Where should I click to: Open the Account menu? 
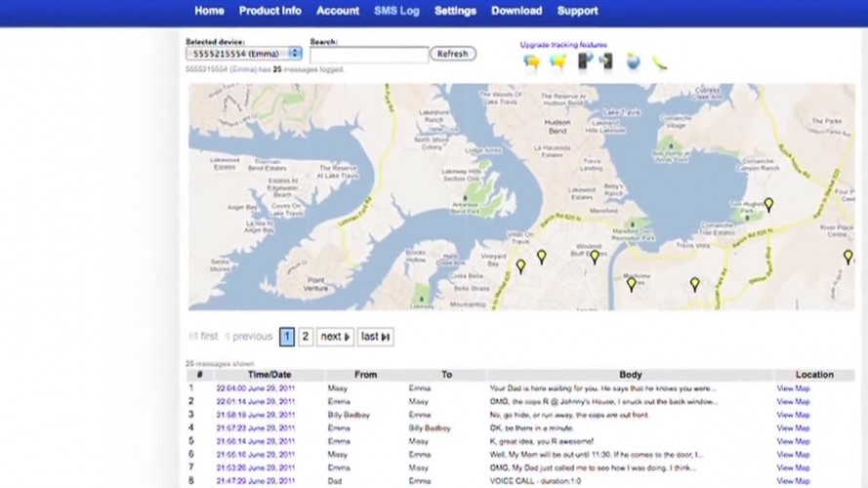click(338, 11)
